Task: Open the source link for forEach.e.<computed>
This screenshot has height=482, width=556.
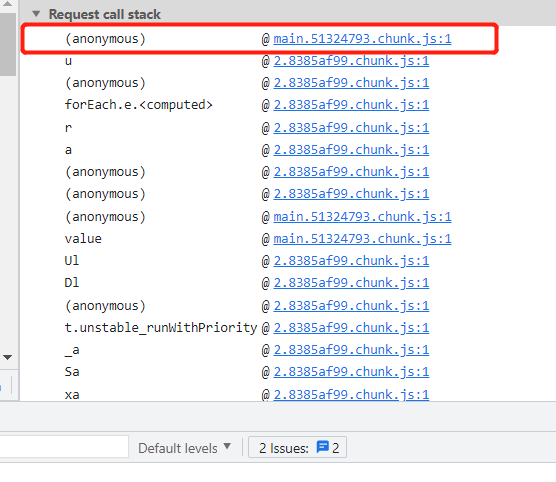Action: [351, 105]
